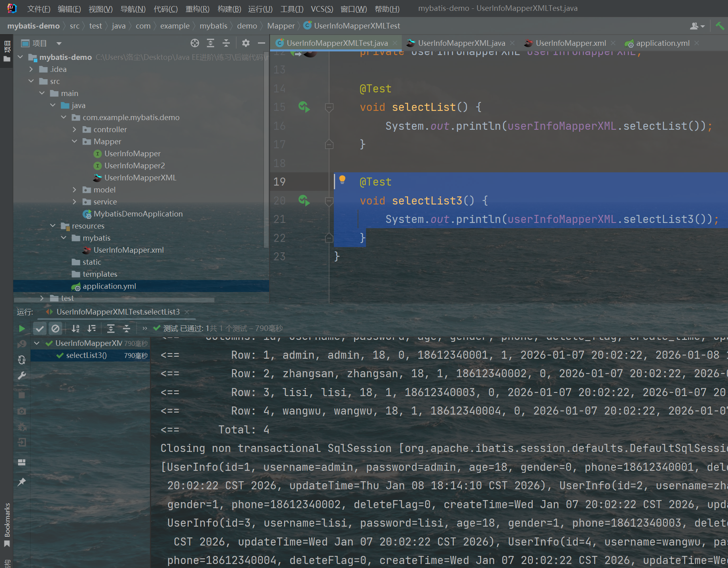Screen dimensions: 728x568
Task: Close the UserInfoMapperXMLTest.java tab
Action: [395, 43]
